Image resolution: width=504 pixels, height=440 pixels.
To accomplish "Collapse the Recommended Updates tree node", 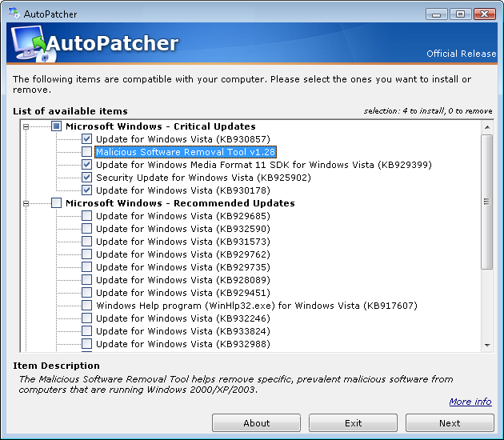I will [26, 203].
